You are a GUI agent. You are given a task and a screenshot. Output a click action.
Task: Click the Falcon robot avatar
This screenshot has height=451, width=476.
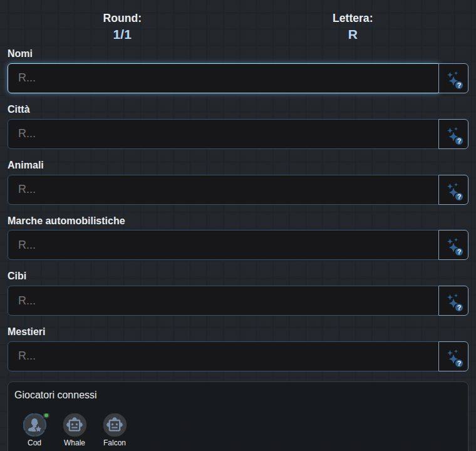click(115, 425)
